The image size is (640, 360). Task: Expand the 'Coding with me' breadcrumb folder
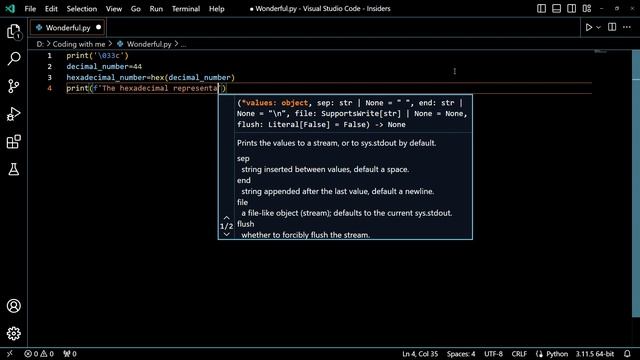(79, 44)
